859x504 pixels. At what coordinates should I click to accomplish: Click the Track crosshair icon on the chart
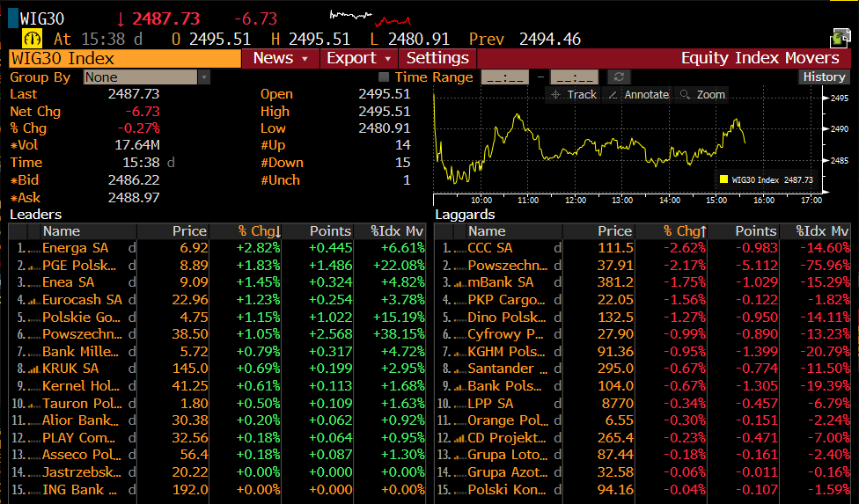tap(555, 95)
